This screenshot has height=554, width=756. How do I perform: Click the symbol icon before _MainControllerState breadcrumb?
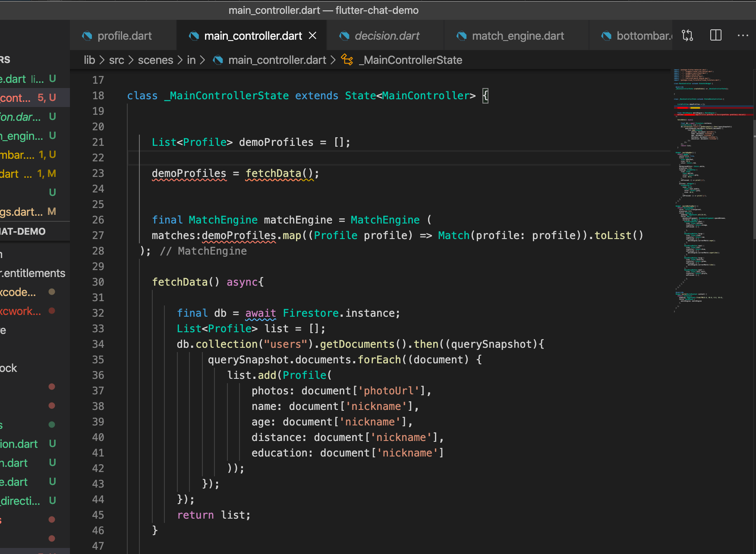(x=347, y=60)
